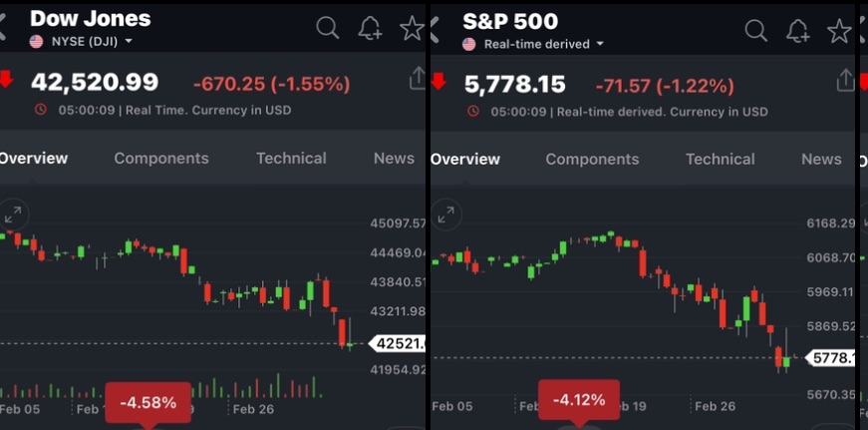Share the S&P 500 quote
The image size is (868, 430).
pos(845,80)
